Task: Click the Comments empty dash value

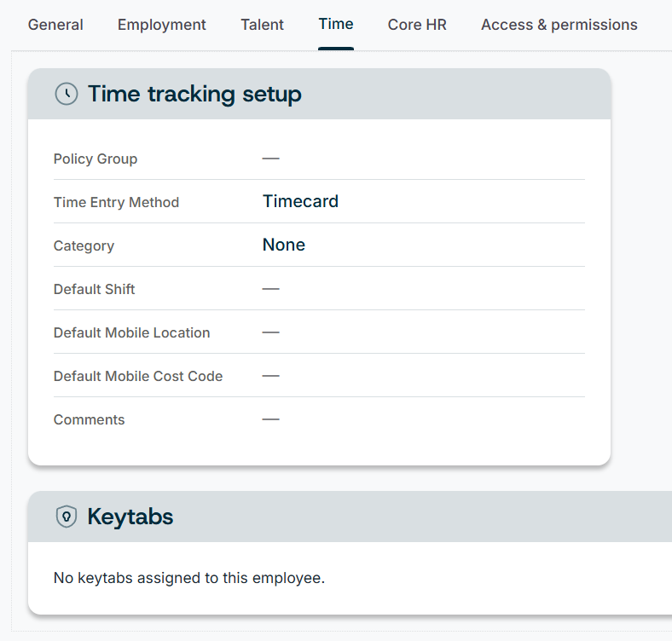Action: click(271, 419)
